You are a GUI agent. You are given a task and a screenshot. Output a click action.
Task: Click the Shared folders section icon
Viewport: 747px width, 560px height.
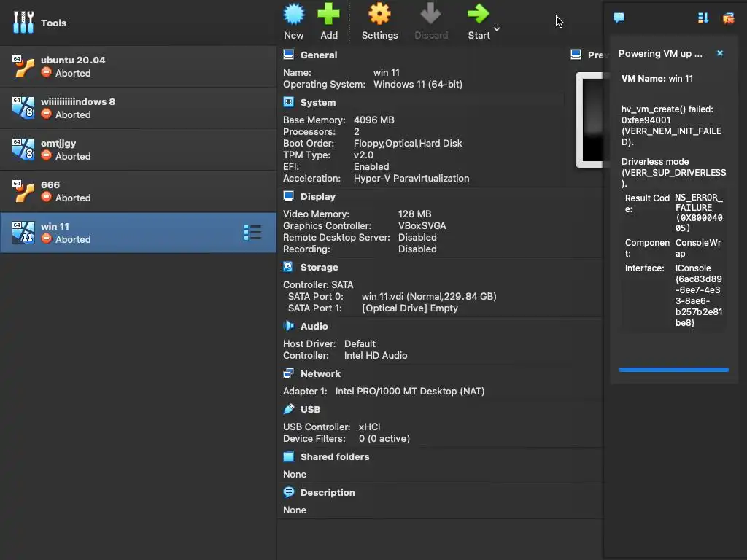288,456
